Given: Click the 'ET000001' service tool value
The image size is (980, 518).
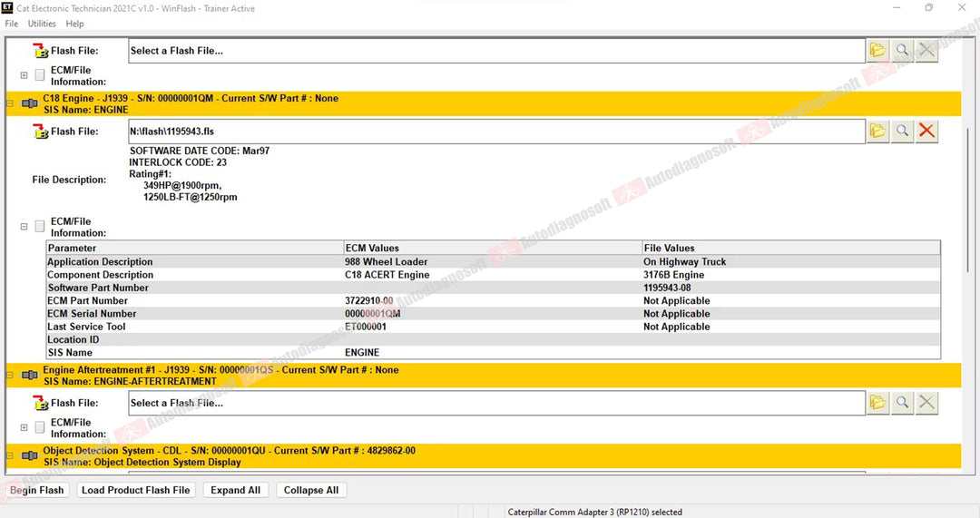Looking at the screenshot, I should [366, 327].
